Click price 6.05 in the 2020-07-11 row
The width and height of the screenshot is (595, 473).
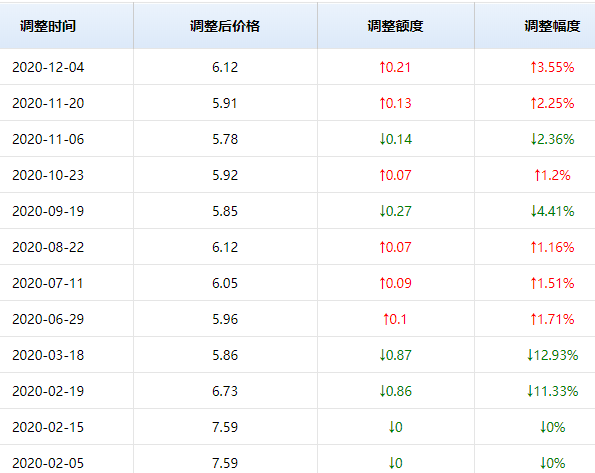pyautogui.click(x=225, y=283)
